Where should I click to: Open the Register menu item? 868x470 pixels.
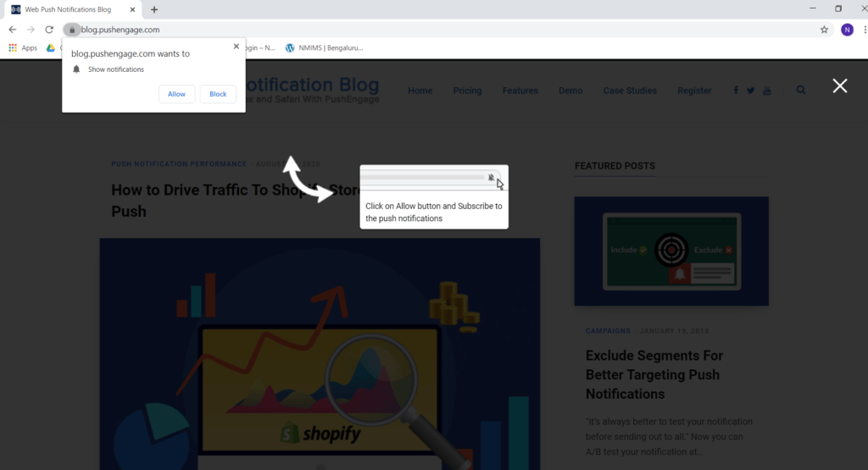pyautogui.click(x=694, y=91)
